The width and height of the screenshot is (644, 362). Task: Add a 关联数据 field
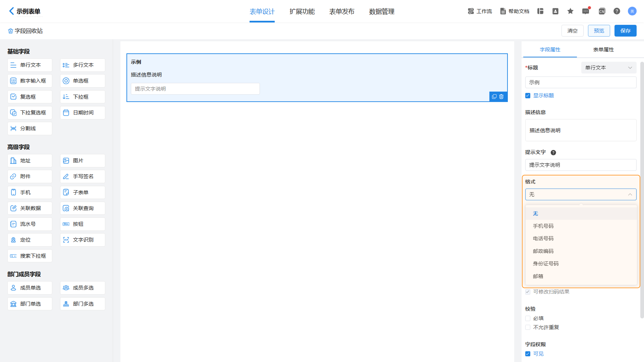pos(30,208)
